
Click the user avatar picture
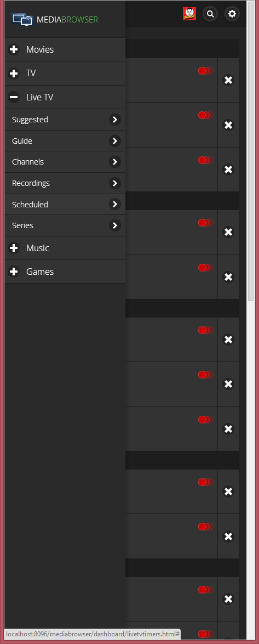189,14
